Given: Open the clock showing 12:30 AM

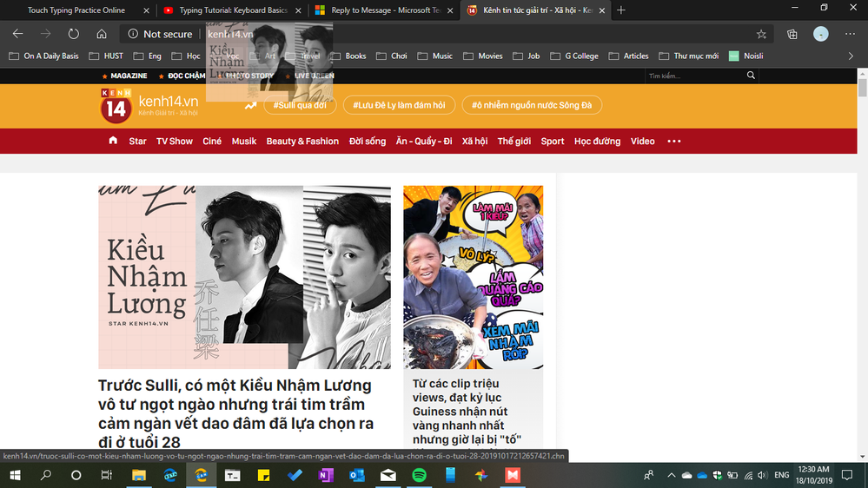Looking at the screenshot, I should coord(814,475).
